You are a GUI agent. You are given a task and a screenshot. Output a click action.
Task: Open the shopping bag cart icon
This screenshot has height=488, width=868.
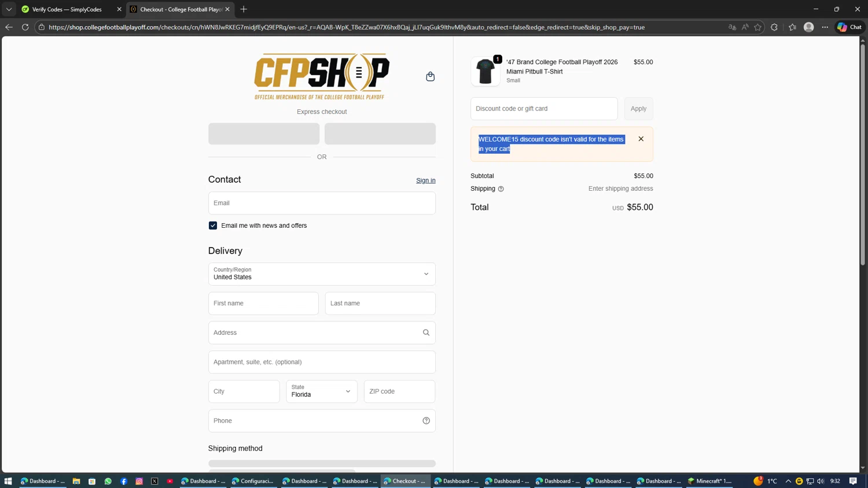click(430, 76)
